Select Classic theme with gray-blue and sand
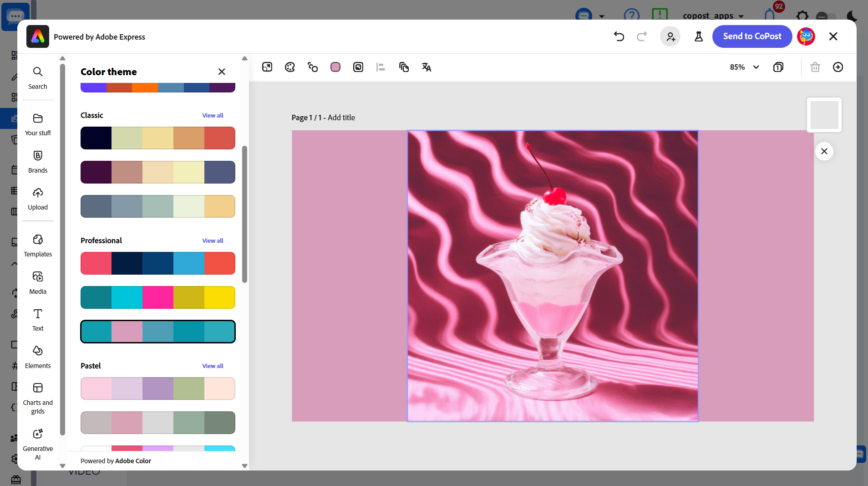Image resolution: width=868 pixels, height=486 pixels. pos(158,206)
